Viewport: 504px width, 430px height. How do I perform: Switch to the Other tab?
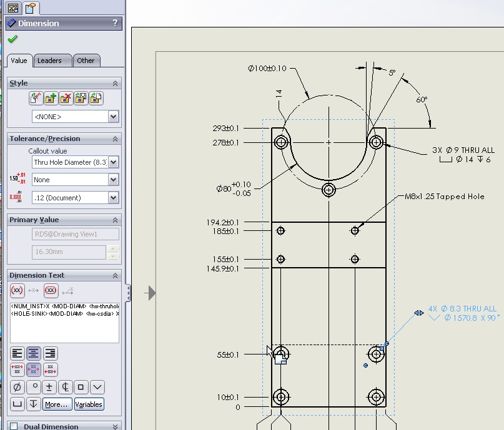[86, 61]
